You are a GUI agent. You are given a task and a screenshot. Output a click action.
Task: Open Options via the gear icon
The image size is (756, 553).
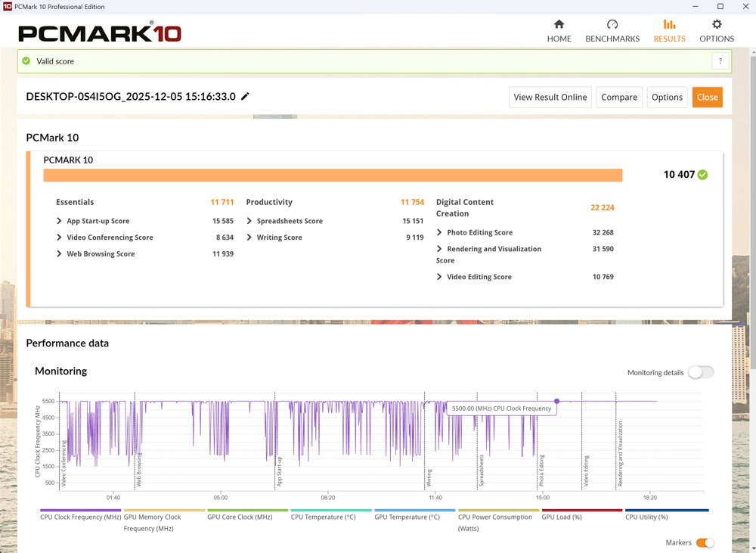(717, 24)
